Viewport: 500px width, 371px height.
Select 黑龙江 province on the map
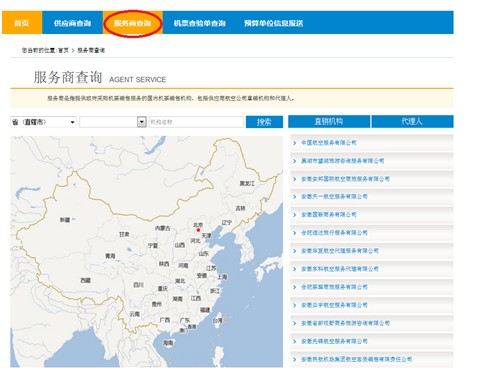(247, 183)
